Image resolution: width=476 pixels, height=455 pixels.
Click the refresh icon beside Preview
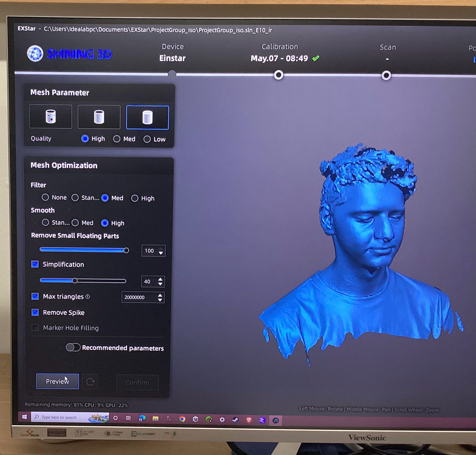90,381
